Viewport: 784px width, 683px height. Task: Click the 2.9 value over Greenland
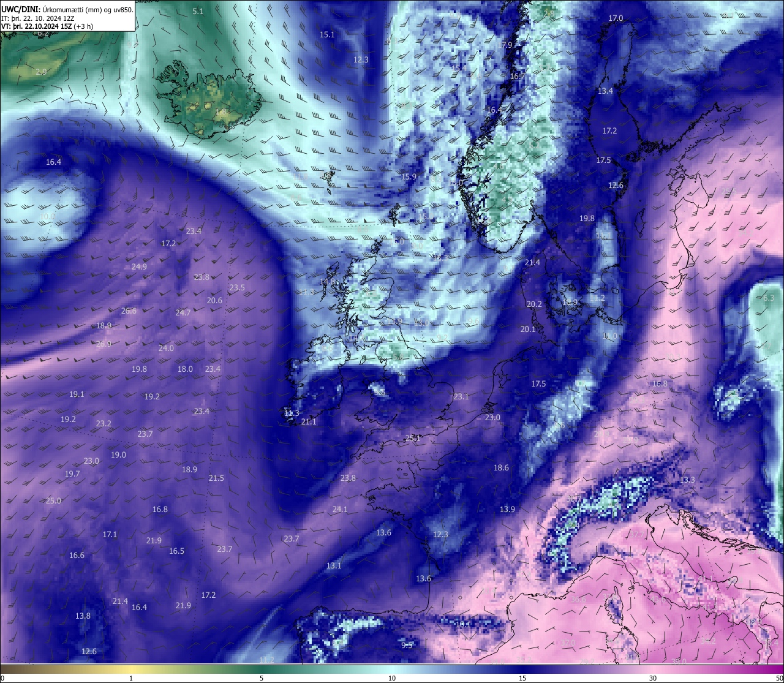tap(41, 72)
